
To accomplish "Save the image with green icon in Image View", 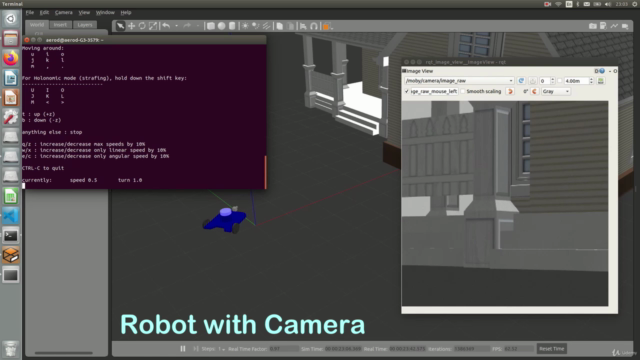I will tap(601, 81).
